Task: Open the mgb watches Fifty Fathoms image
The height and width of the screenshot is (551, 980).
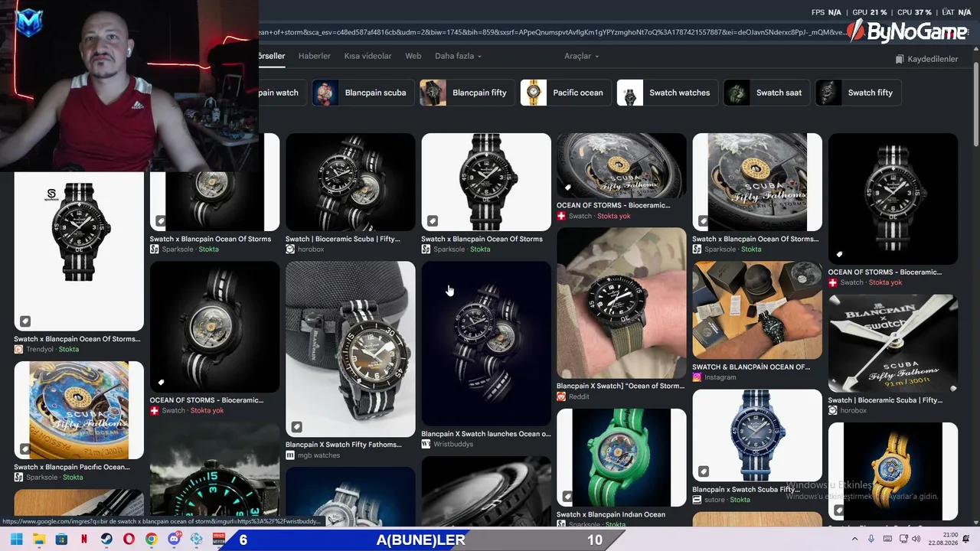Action: tap(351, 349)
